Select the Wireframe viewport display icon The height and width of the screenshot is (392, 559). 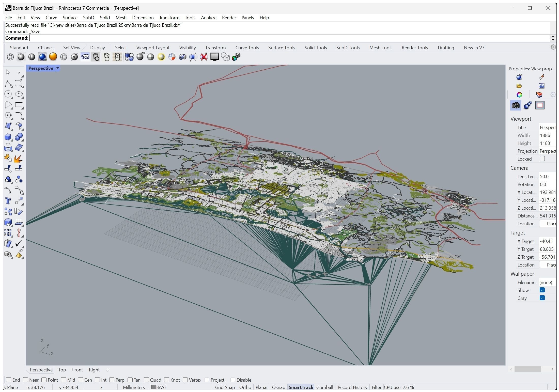click(x=10, y=57)
